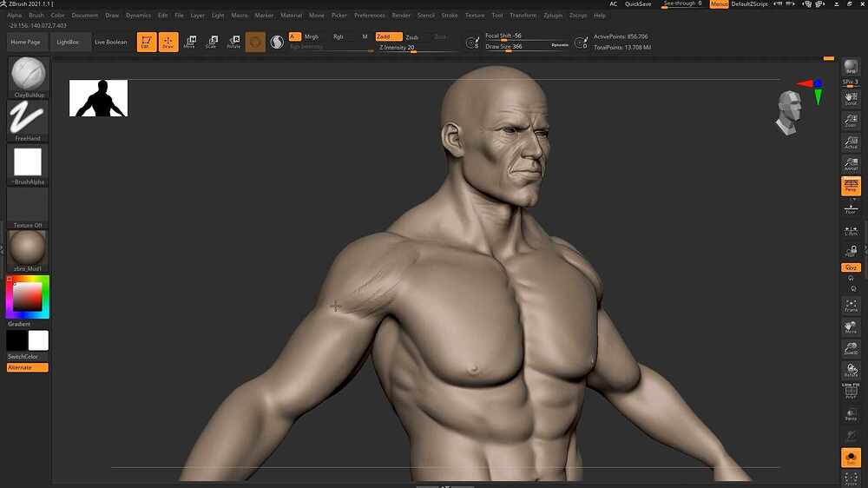Toggle the Xyz rotation mode

point(851,267)
